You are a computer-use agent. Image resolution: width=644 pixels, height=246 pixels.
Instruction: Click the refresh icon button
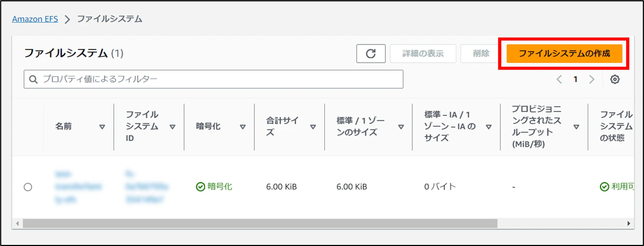pyautogui.click(x=371, y=54)
